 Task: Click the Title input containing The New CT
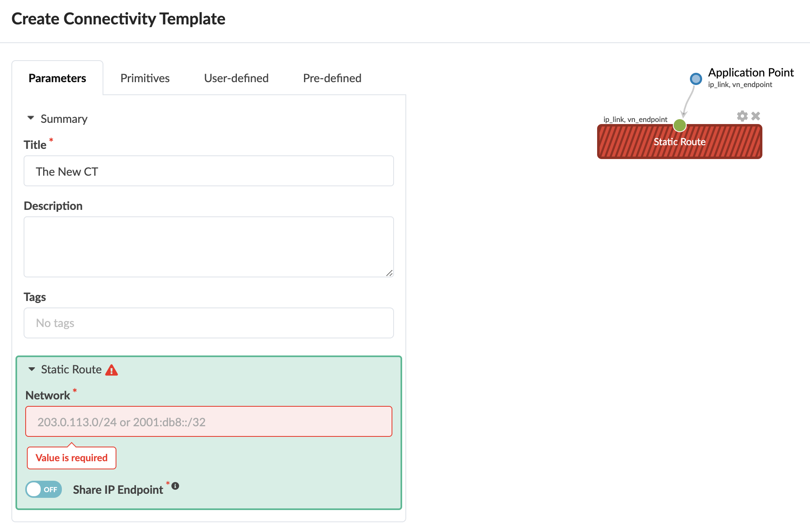(208, 171)
